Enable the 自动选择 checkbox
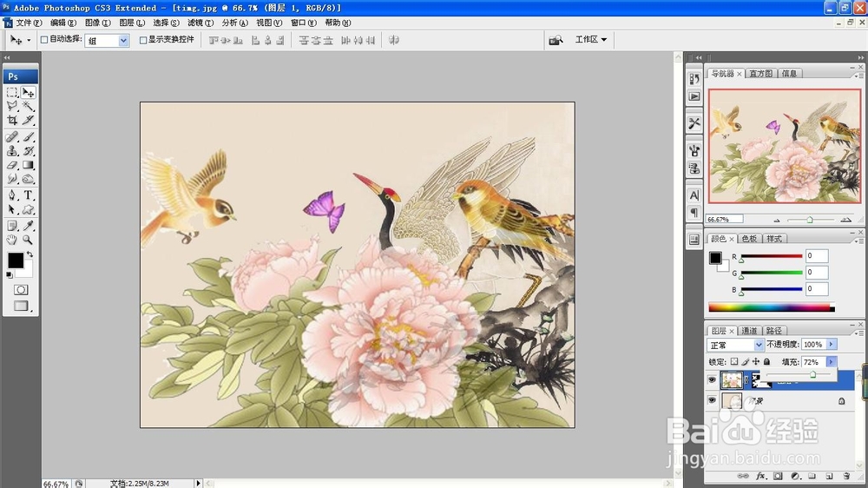This screenshot has height=488, width=868. point(44,40)
